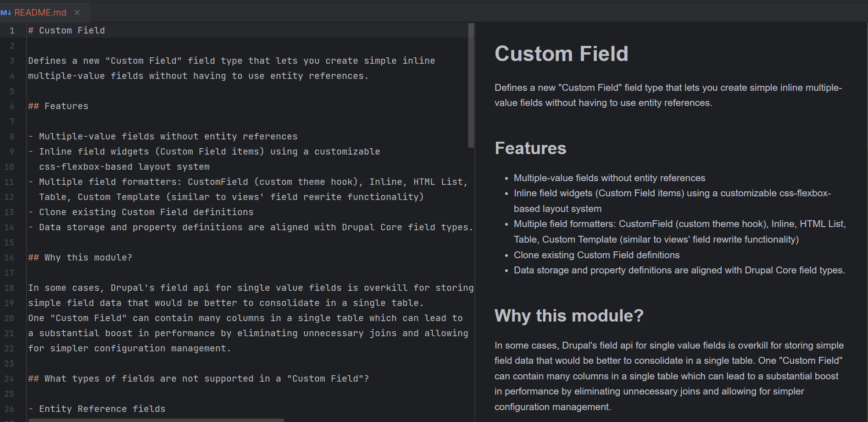Select the README.md tab
The height and width of the screenshot is (422, 868).
click(x=40, y=12)
